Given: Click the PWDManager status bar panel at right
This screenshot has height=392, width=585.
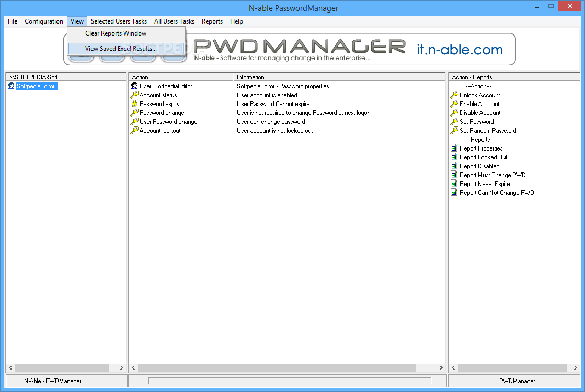Looking at the screenshot, I should pyautogui.click(x=514, y=381).
